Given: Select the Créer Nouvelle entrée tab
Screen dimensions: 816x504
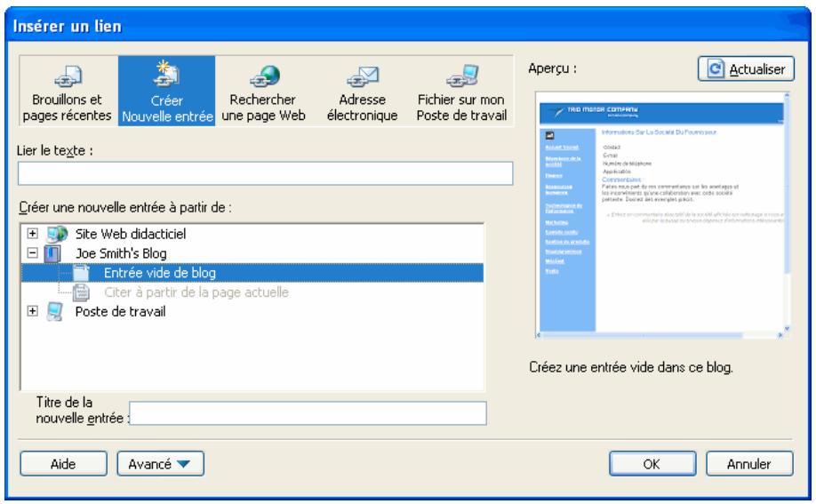Looking at the screenshot, I should tap(166, 92).
